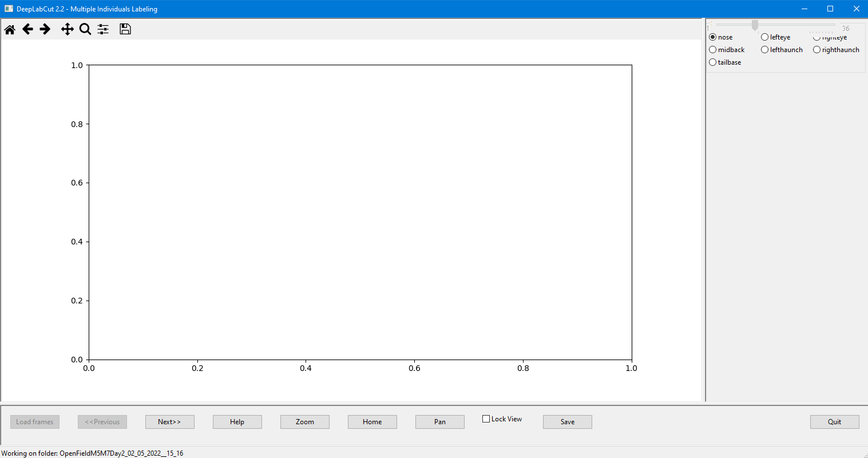Click the forward arrow icon to next view
The image size is (868, 458).
pos(45,29)
